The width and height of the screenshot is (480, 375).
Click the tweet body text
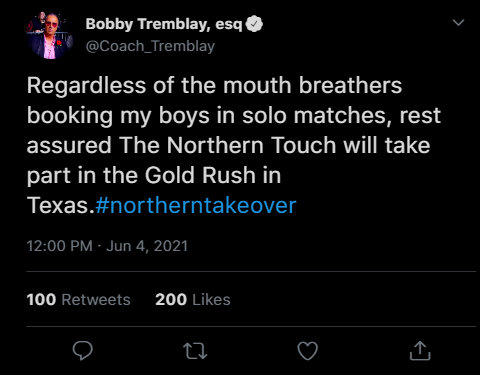point(234,145)
